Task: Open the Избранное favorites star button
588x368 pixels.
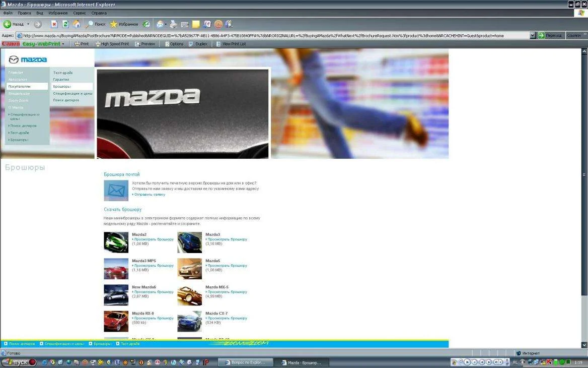Action: 124,24
